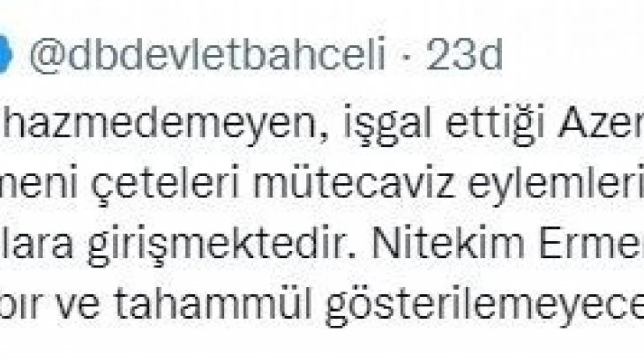Click the dot separator before 23d
Image resolution: width=644 pixels, height=362 pixels.
[407, 57]
